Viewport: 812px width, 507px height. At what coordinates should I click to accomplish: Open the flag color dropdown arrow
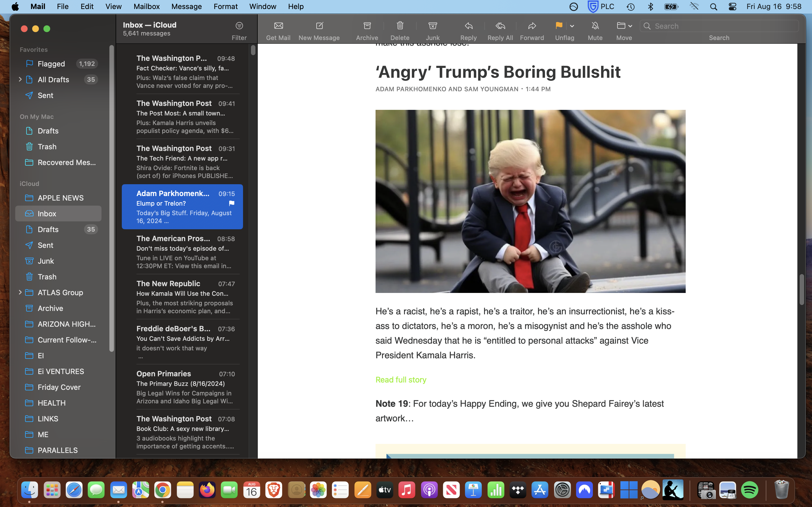click(x=572, y=26)
